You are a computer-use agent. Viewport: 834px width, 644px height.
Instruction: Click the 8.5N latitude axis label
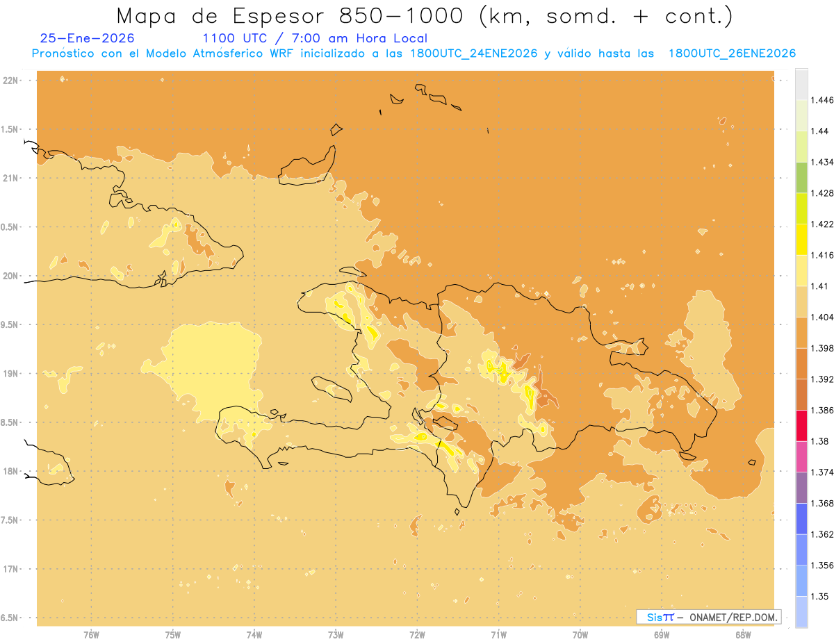[x=10, y=422]
